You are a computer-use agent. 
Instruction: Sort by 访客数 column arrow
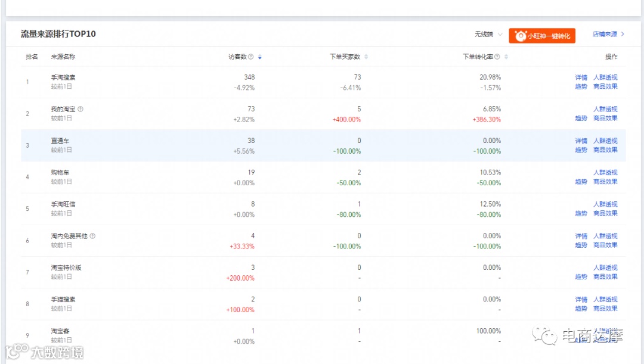[x=259, y=57]
